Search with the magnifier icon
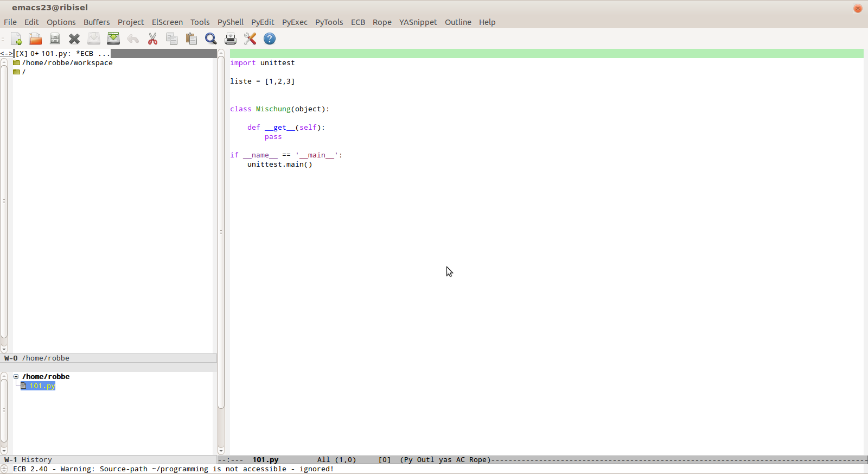 click(x=211, y=39)
